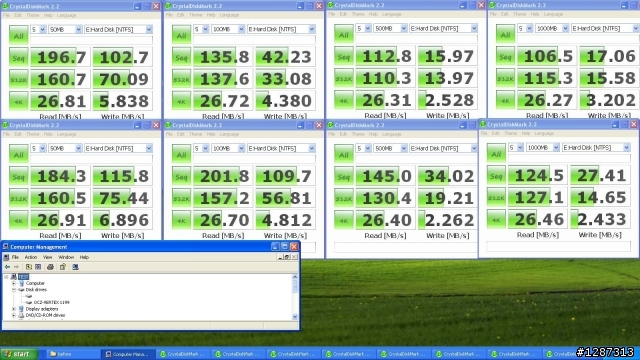The image size is (640, 360).
Task: Click title bar icon of CrystalDiskMark showing 124.5
Action: pyautogui.click(x=483, y=124)
